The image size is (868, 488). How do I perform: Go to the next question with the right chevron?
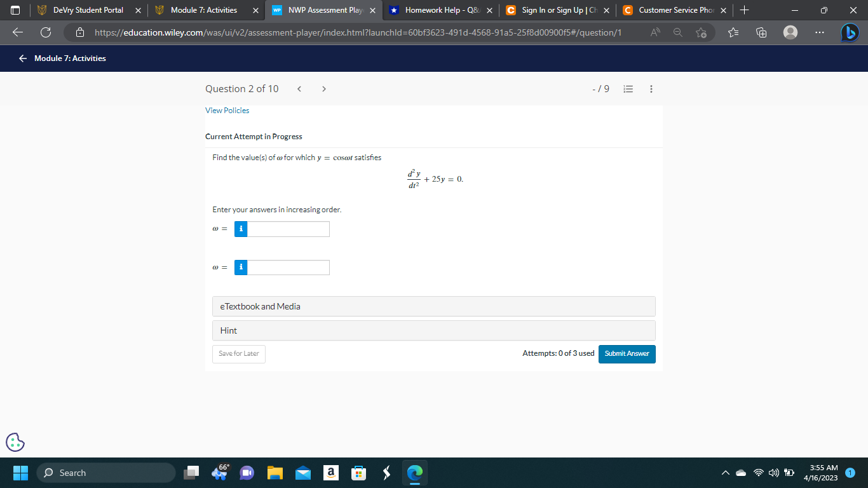point(323,89)
